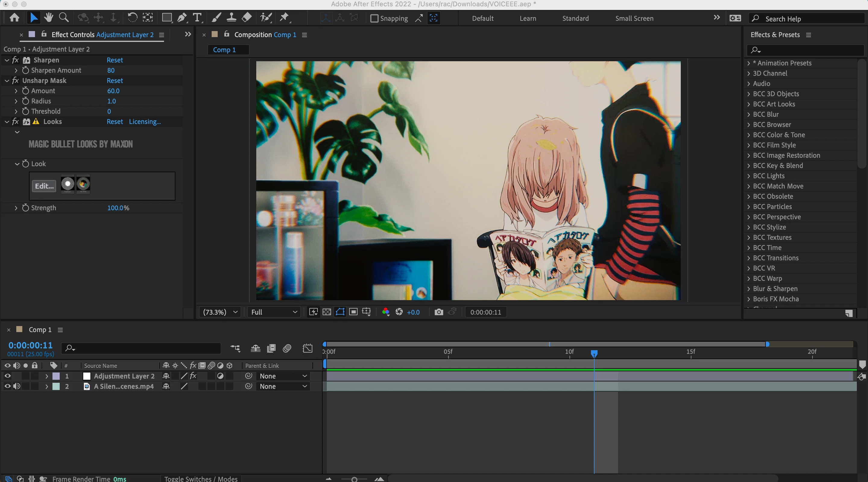Click the timeline zoom slider handle
This screenshot has height=482, width=868.
(x=354, y=479)
